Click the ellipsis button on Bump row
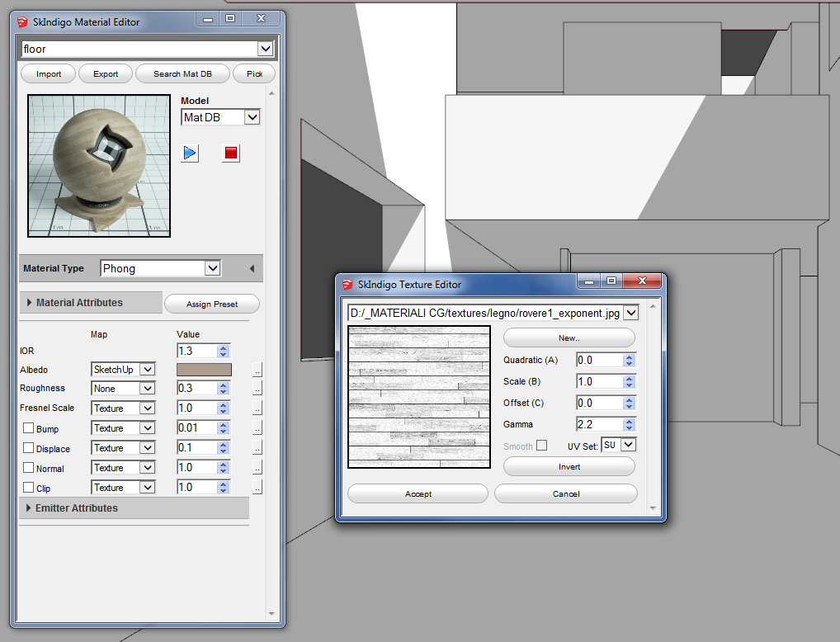The image size is (840, 642). [x=257, y=428]
